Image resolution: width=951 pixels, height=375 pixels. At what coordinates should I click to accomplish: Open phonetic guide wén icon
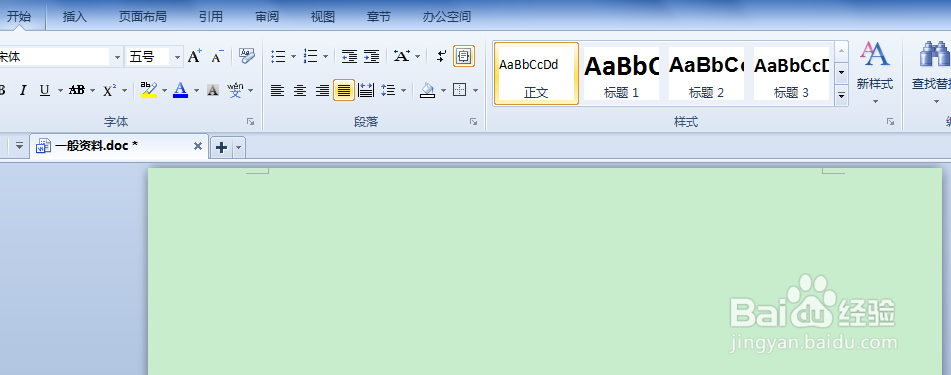point(235,90)
